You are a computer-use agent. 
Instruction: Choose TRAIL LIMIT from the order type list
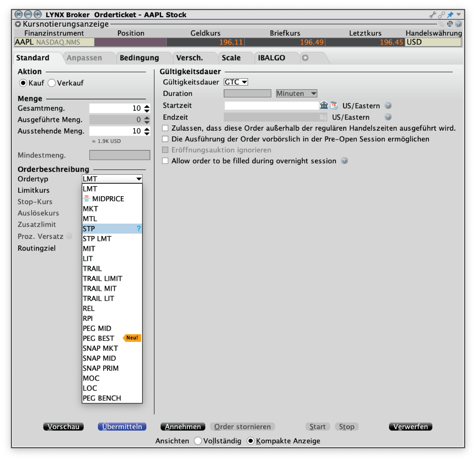tap(102, 278)
